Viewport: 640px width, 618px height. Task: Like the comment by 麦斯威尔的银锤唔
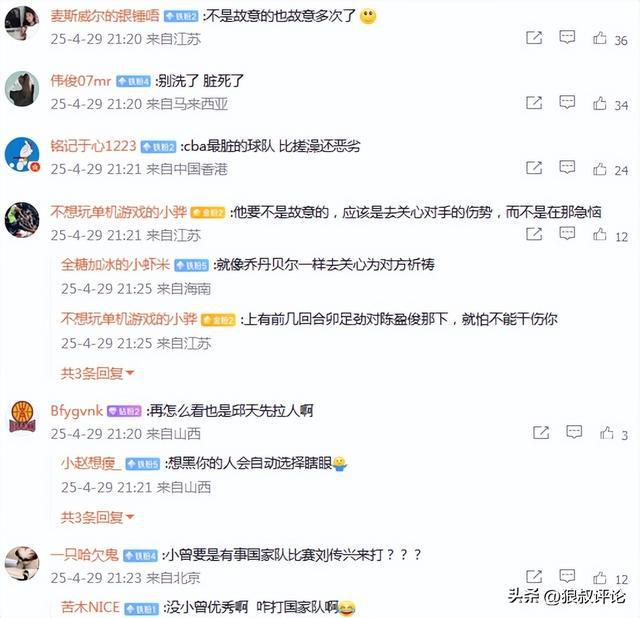(600, 38)
